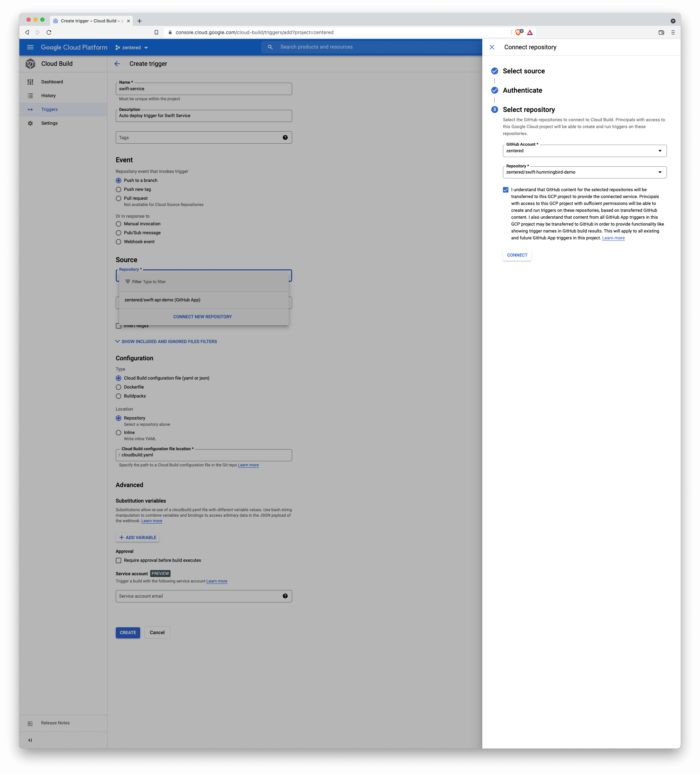
Task: Select Inline YAML location option
Action: 119,432
